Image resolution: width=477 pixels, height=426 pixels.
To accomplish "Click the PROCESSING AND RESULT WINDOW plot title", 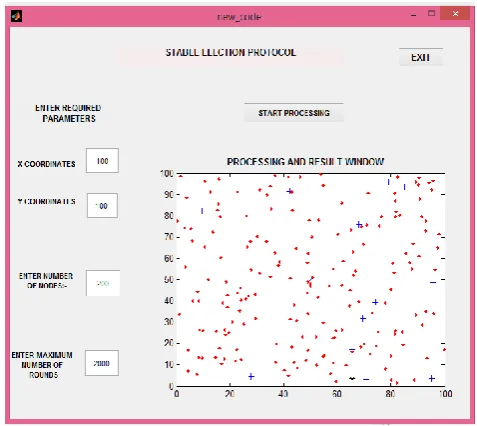I will [305, 162].
